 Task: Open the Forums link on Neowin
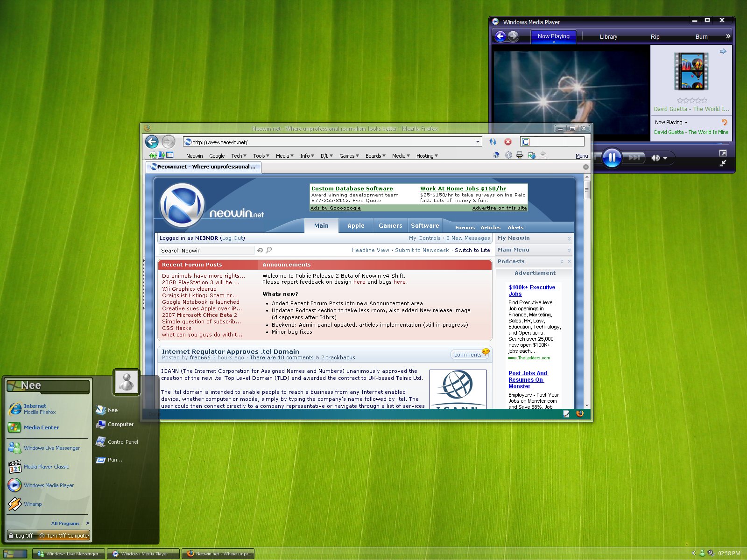(x=465, y=227)
